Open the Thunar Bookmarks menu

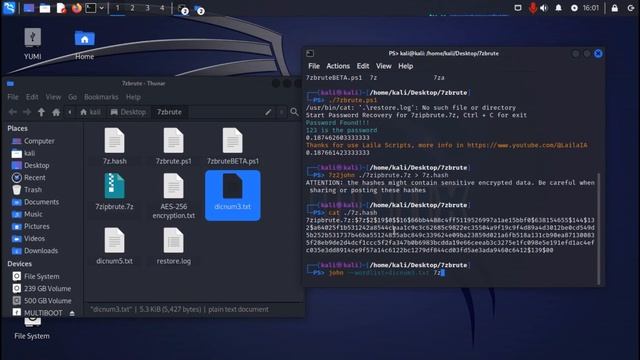click(x=101, y=97)
